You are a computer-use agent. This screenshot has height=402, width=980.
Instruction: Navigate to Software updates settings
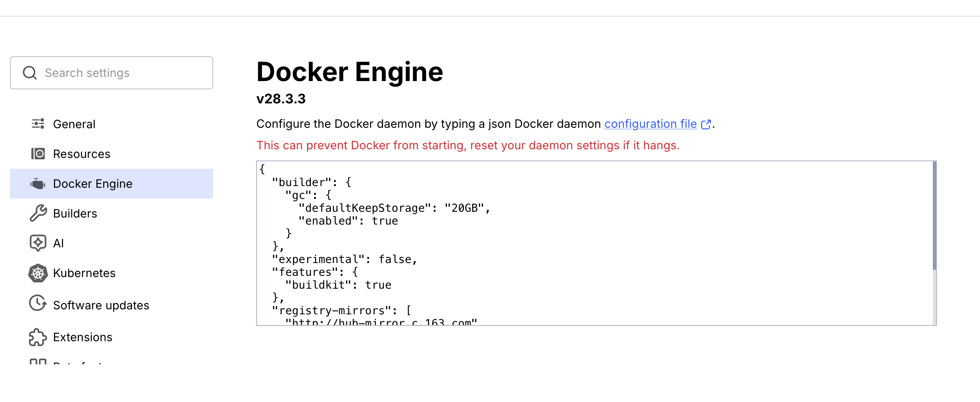tap(101, 305)
